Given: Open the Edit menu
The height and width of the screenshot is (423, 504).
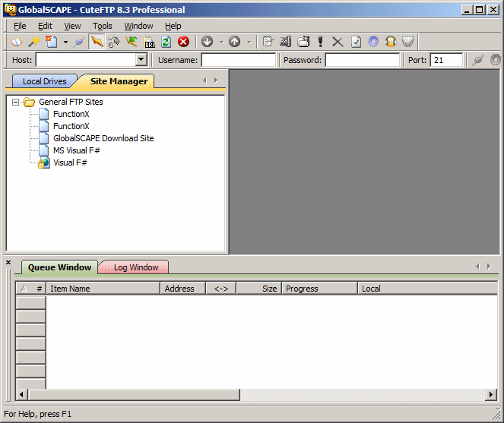Looking at the screenshot, I should 45,26.
